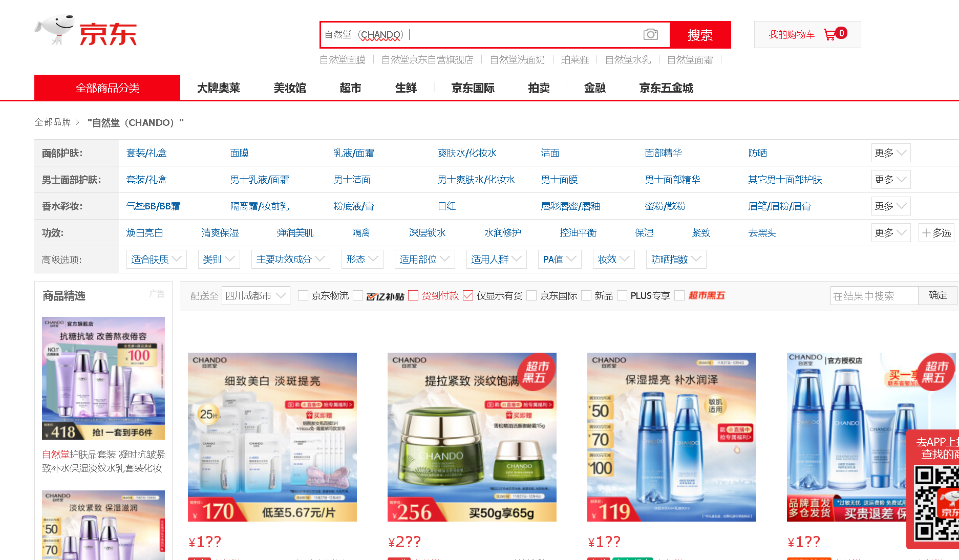The height and width of the screenshot is (560, 959).
Task: Open 京东国际 nav item
Action: click(473, 88)
